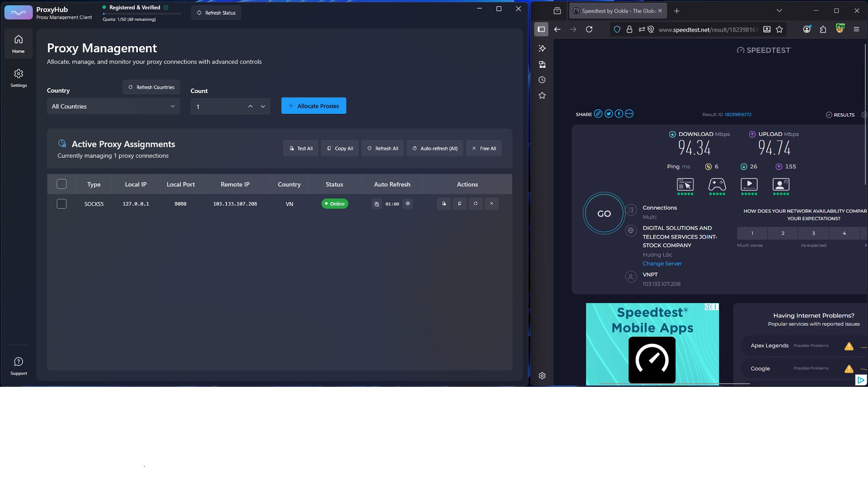Screen dimensions: 868x488
Task: Free the 103.133.107.208 proxy with X
Action: [491, 204]
